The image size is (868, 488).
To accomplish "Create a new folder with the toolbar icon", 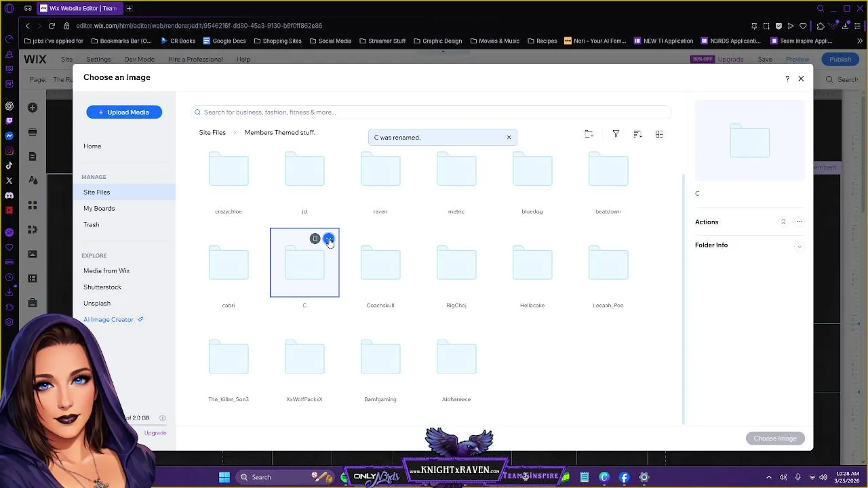I will click(x=589, y=134).
